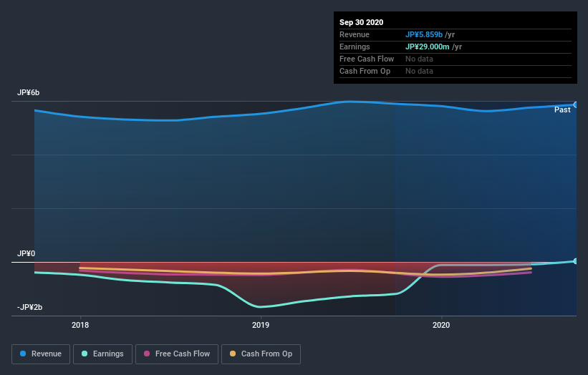Toggle the Earnings legend series
This screenshot has width=588, height=375.
pos(102,354)
